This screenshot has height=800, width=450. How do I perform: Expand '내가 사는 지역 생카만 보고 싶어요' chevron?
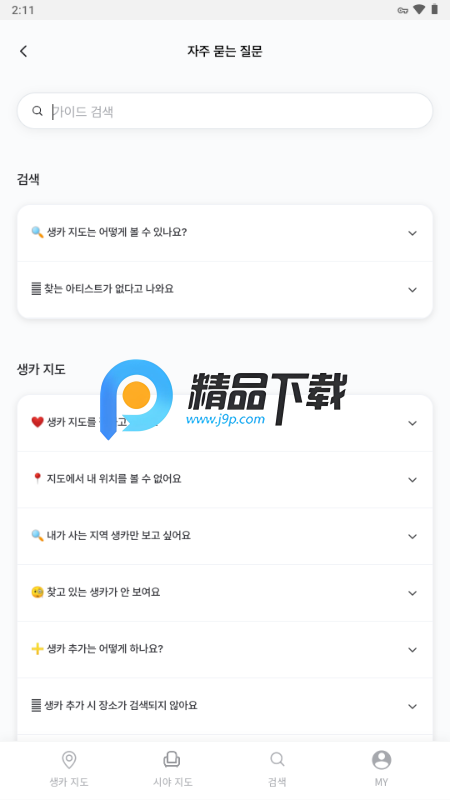tap(412, 536)
